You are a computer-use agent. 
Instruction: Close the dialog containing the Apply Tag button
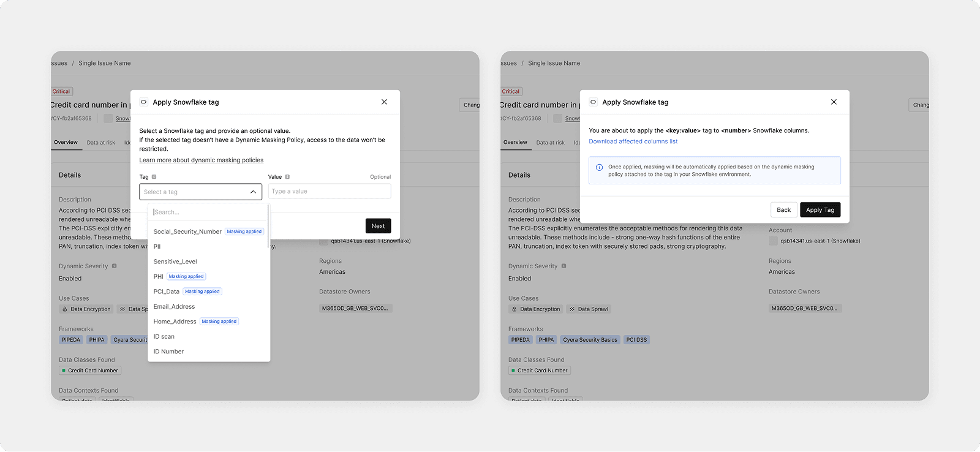pyautogui.click(x=834, y=102)
